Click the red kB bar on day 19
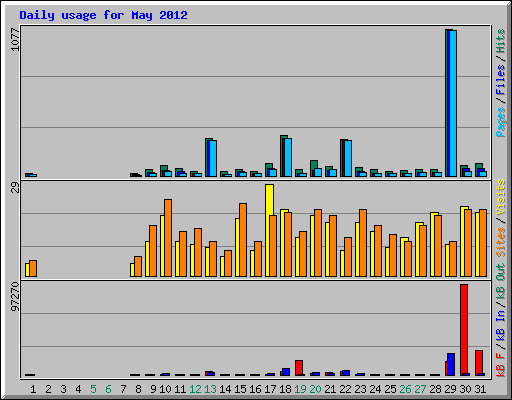Image resolution: width=512 pixels, height=400 pixels. (299, 368)
